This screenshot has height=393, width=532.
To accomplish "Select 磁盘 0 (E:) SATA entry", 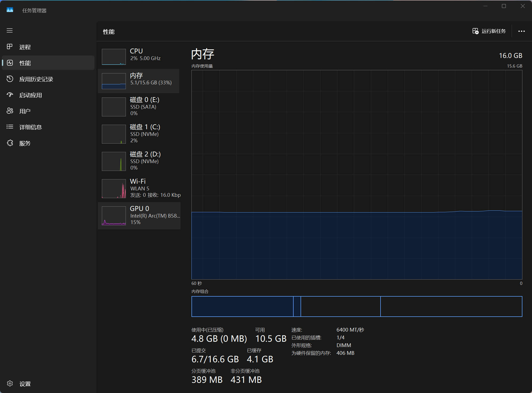I will [x=139, y=107].
